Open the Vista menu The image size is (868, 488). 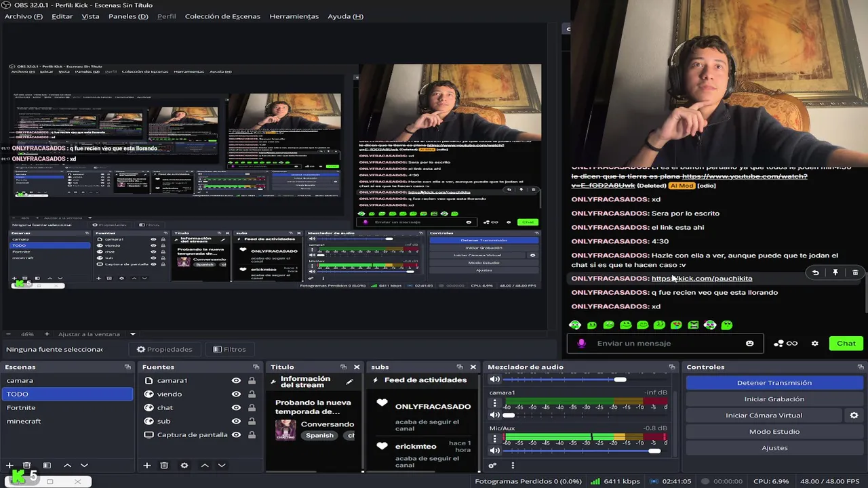90,16
